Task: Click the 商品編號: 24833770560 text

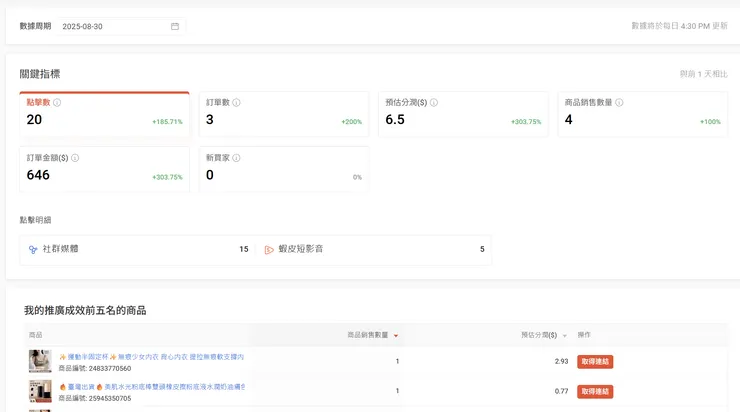Action: (x=95, y=368)
